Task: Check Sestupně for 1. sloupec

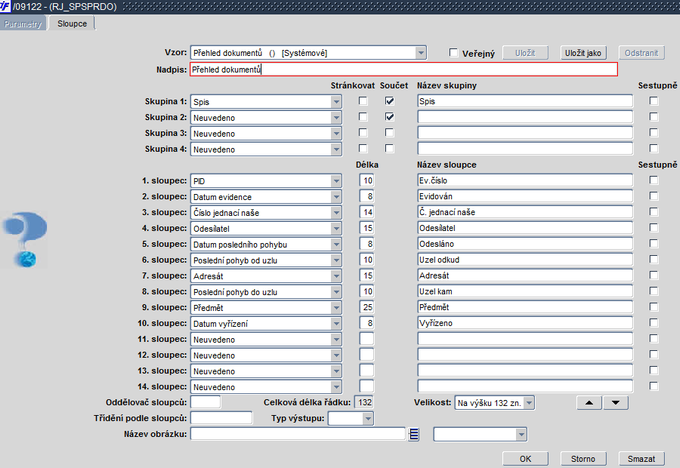Action: [x=653, y=180]
